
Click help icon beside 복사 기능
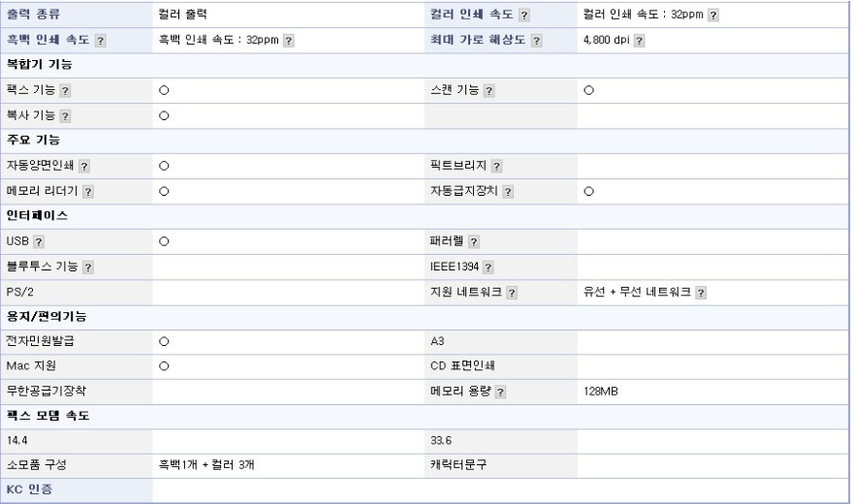point(65,116)
